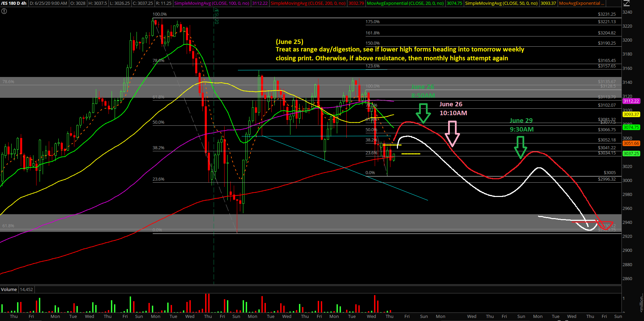The width and height of the screenshot is (644, 321).
Task: Expand the truncated orange MovAvgExponential label
Action: pos(582,3)
